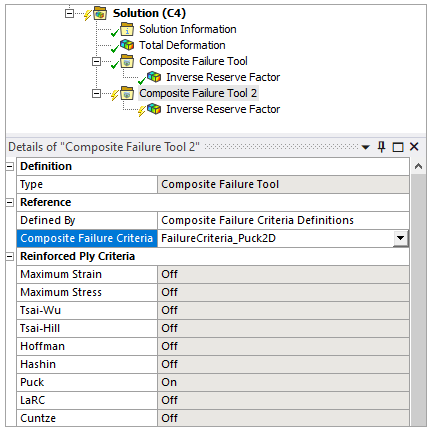This screenshot has height=431, width=432.
Task: Collapse the Composite Failure Tool branch
Action: (96, 61)
